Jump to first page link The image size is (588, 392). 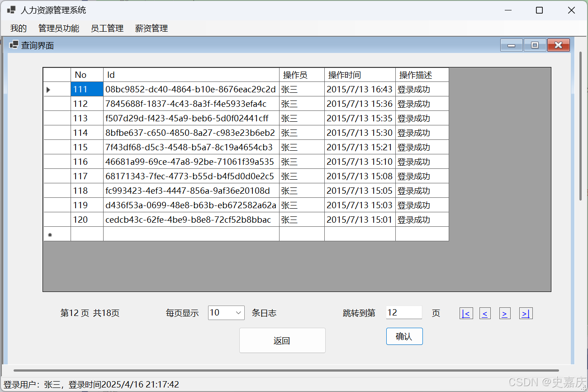[466, 313]
